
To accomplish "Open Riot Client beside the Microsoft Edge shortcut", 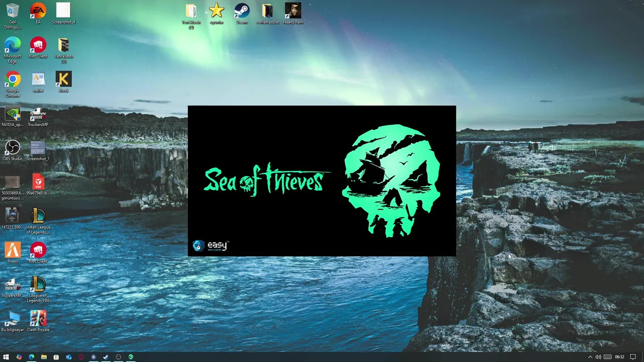I will point(38,48).
